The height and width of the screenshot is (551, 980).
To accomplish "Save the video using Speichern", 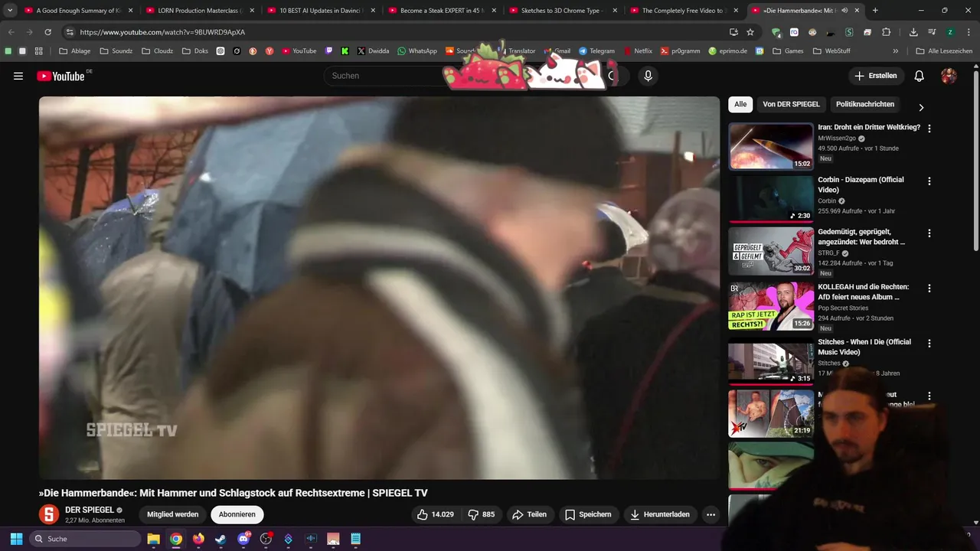I will (588, 514).
